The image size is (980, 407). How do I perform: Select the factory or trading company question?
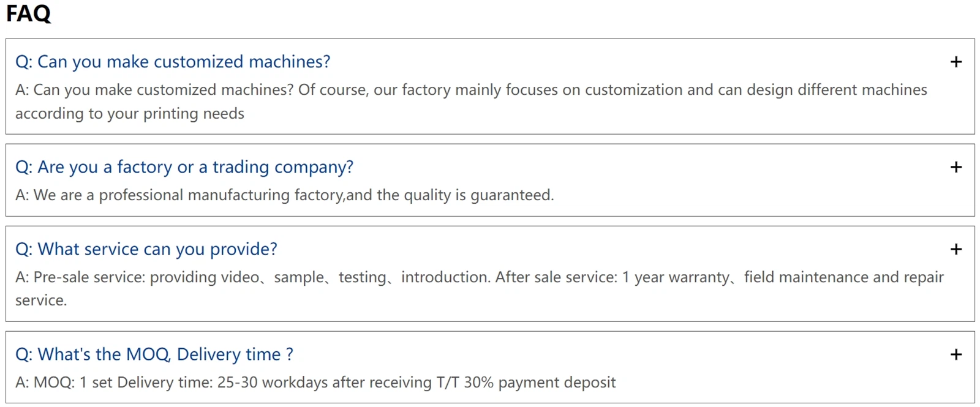(184, 166)
